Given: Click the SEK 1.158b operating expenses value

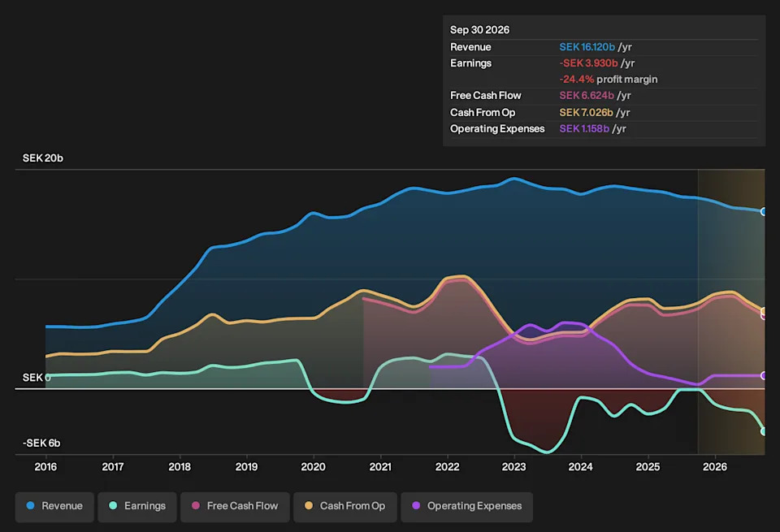Looking at the screenshot, I should (584, 129).
